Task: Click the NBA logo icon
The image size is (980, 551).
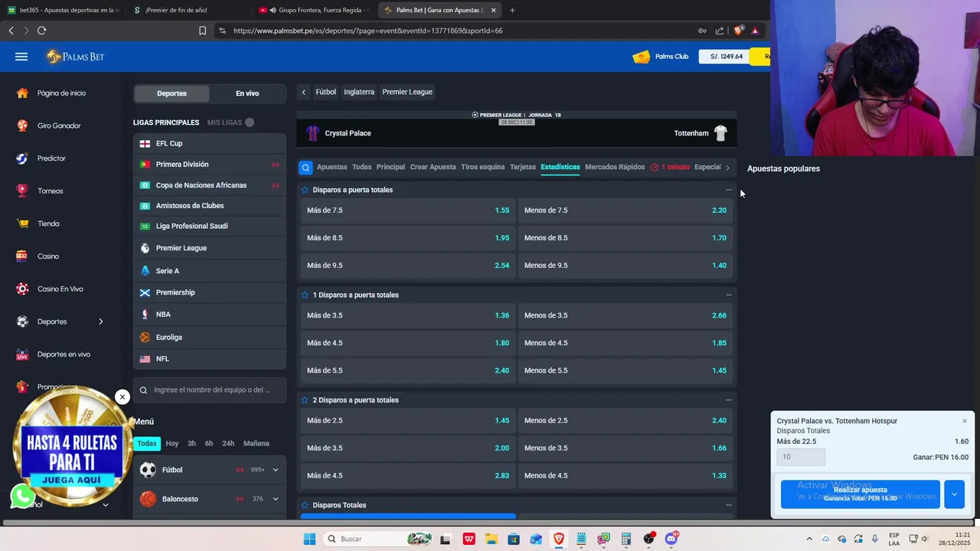Action: coord(145,315)
